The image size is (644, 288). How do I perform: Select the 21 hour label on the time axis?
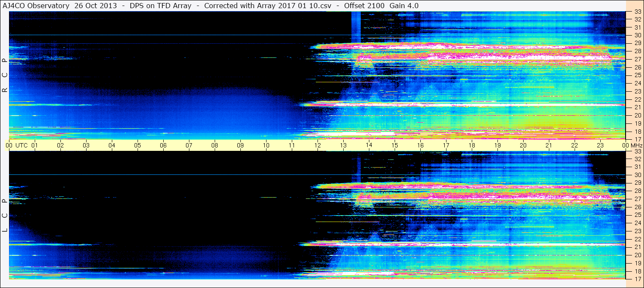click(549, 145)
